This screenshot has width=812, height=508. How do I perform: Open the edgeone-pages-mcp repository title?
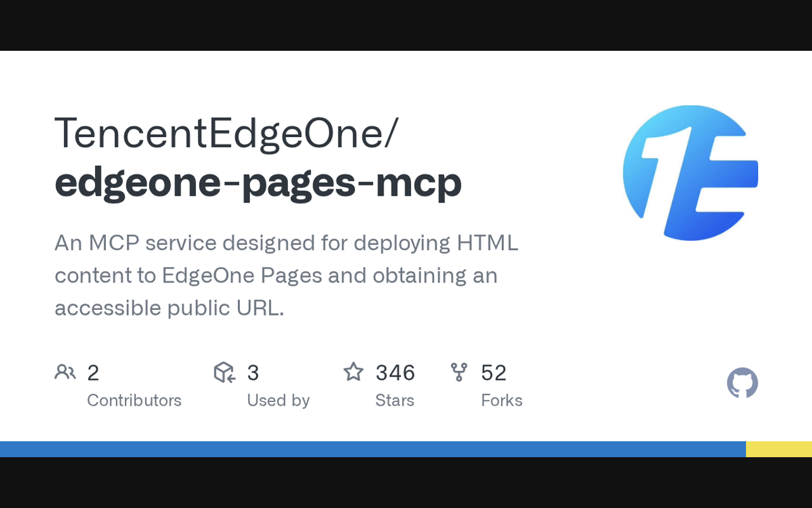258,182
